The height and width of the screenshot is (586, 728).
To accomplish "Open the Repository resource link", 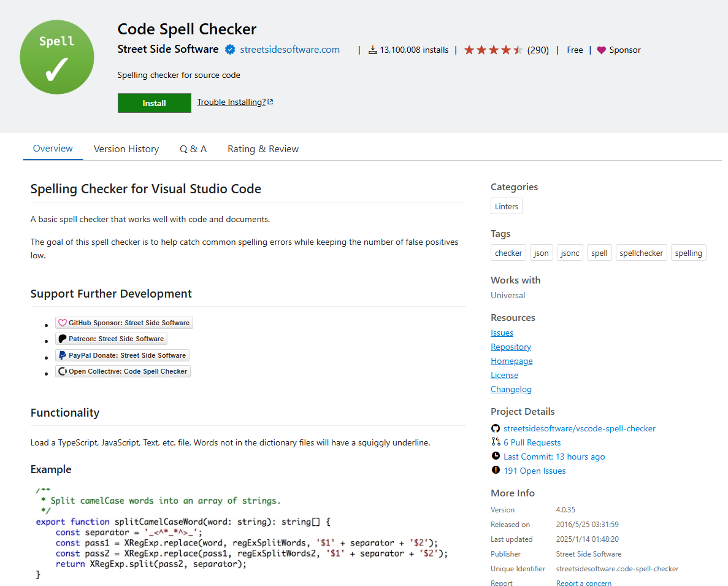I will [x=511, y=347].
